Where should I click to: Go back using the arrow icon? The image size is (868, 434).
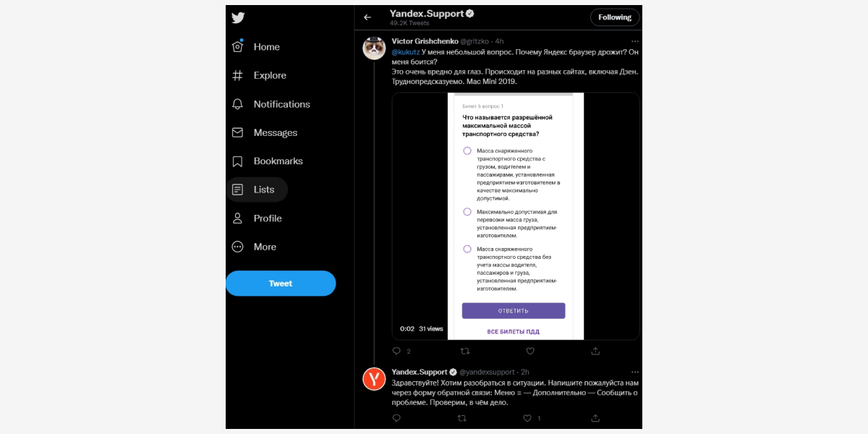tap(367, 17)
